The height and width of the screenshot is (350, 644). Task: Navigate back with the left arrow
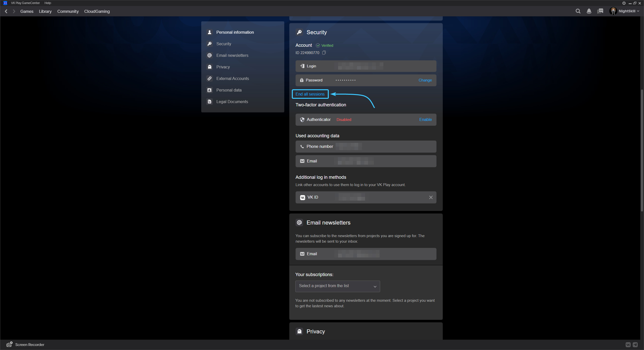click(x=6, y=11)
